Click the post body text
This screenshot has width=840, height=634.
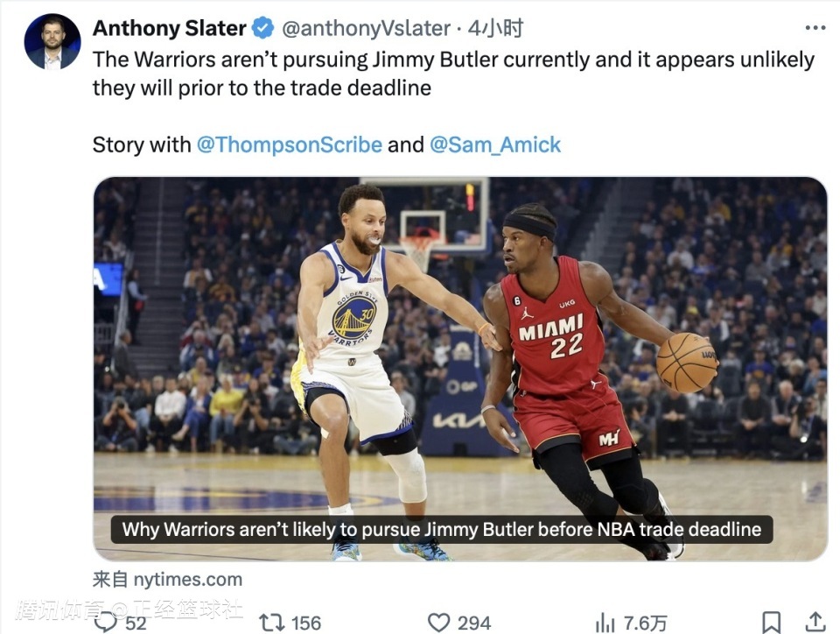click(x=453, y=74)
